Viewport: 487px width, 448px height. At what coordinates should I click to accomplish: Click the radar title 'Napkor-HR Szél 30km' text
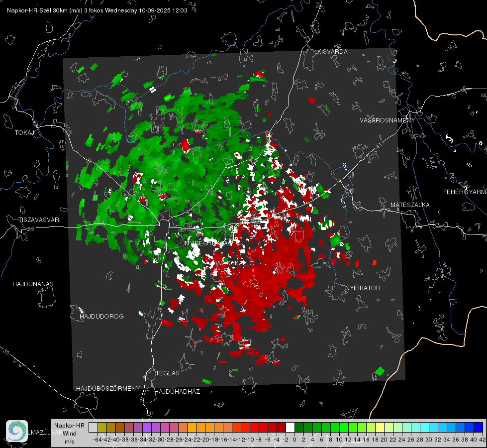tap(44, 10)
